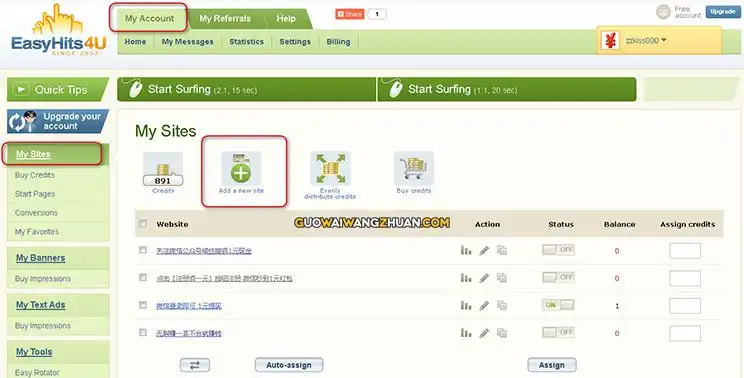The height and width of the screenshot is (378, 744).
Task: Tick the checkbox of the ON site row
Action: pos(143,305)
